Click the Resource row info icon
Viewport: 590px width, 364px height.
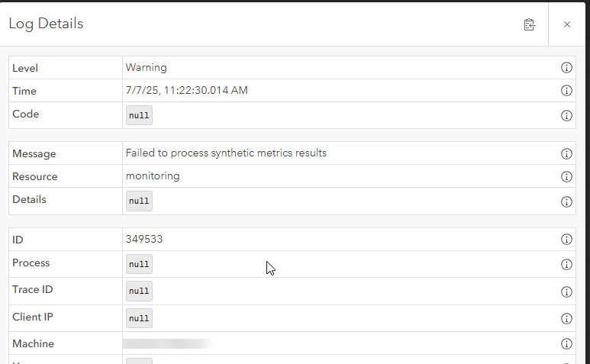pos(566,176)
